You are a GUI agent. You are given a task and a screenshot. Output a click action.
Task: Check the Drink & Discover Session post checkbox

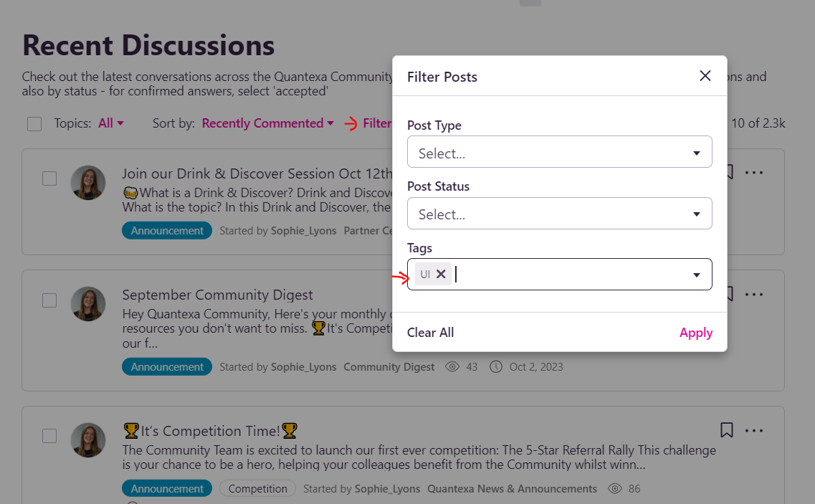pos(49,179)
